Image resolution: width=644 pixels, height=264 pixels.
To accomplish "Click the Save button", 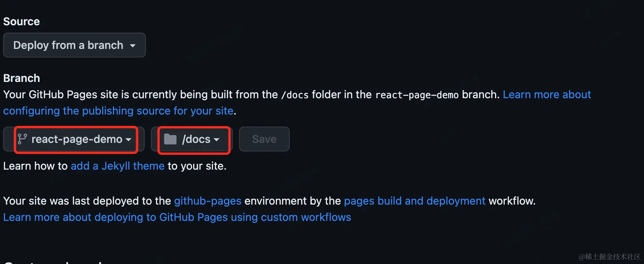I will [x=264, y=139].
